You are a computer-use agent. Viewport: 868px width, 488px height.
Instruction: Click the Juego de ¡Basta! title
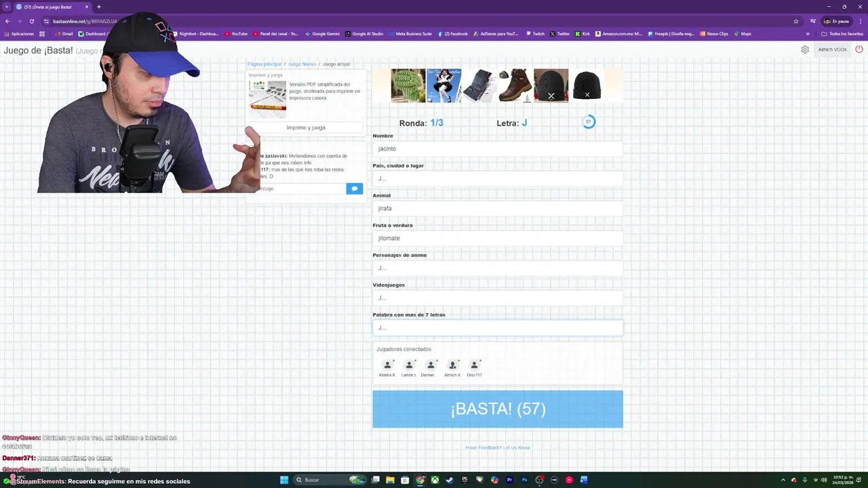click(38, 50)
